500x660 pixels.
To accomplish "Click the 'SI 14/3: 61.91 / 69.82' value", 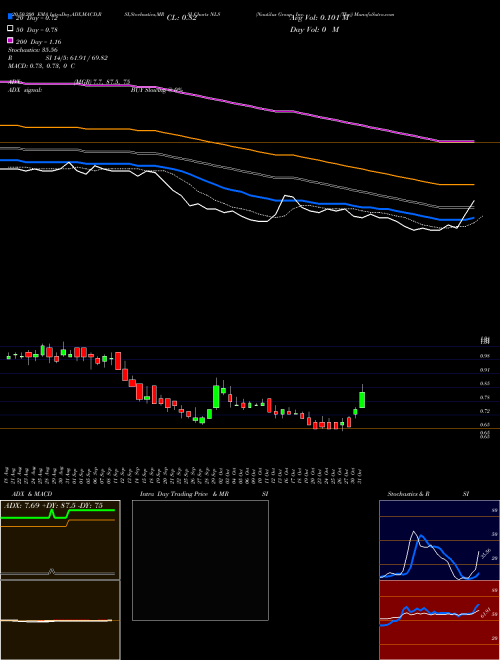I will point(77,58).
